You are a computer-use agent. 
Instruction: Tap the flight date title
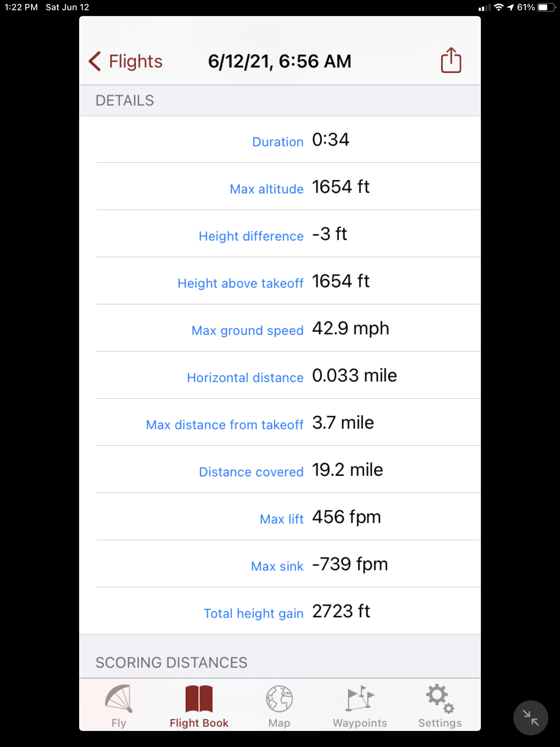(280, 61)
